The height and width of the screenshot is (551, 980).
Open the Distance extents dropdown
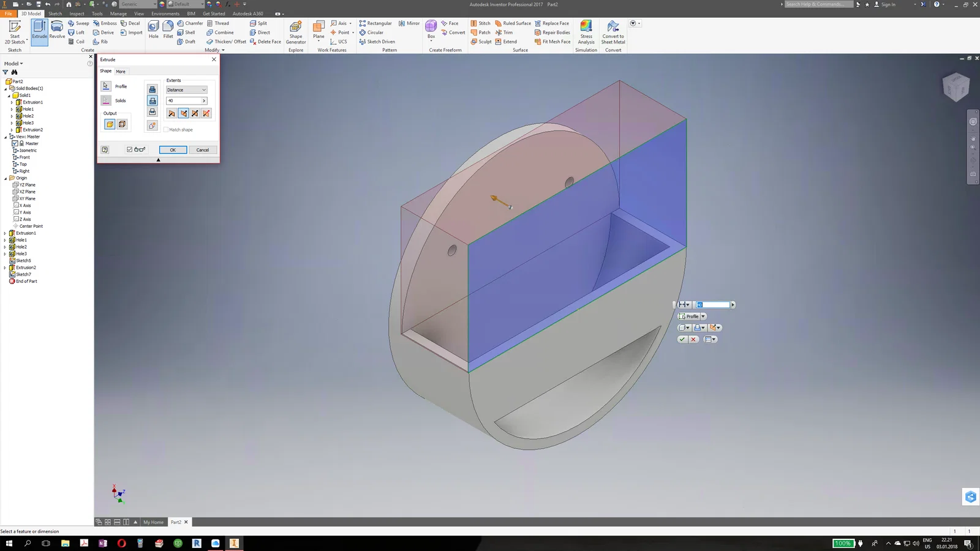(x=187, y=90)
